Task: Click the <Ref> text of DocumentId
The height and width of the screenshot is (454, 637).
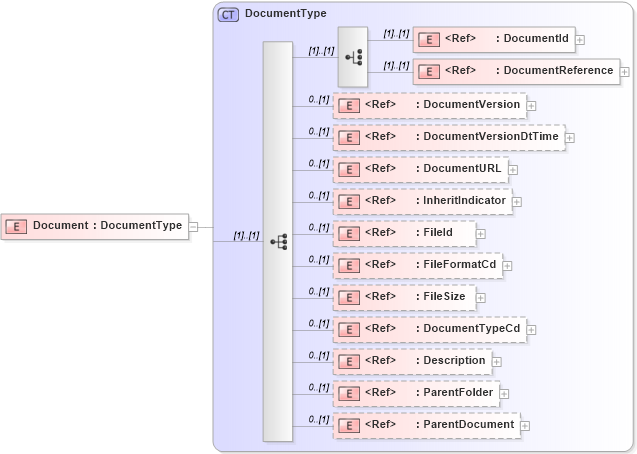Action: (460, 39)
